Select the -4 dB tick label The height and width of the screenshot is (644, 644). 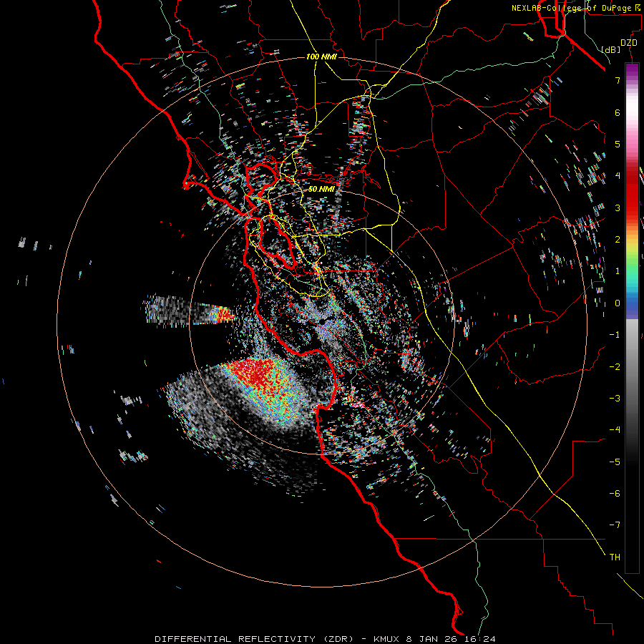coord(615,429)
